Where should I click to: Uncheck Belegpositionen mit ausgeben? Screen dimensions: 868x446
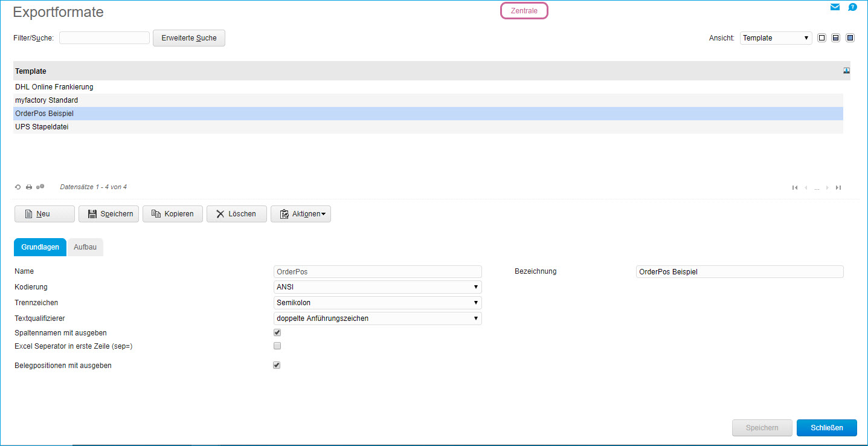point(276,364)
